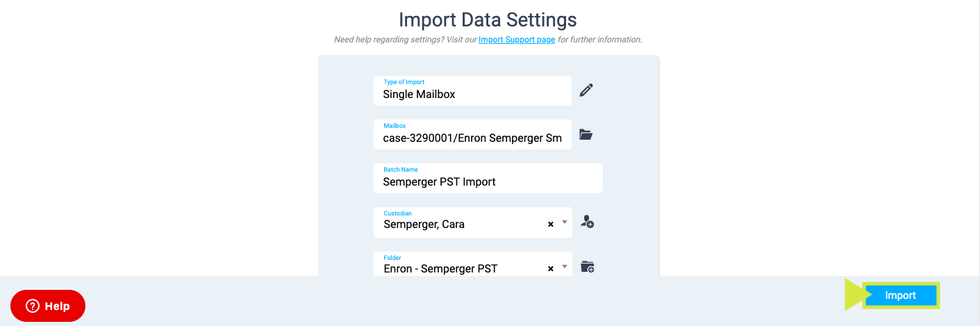
Task: Click the yellow arrow pointing at Import
Action: [x=854, y=295]
